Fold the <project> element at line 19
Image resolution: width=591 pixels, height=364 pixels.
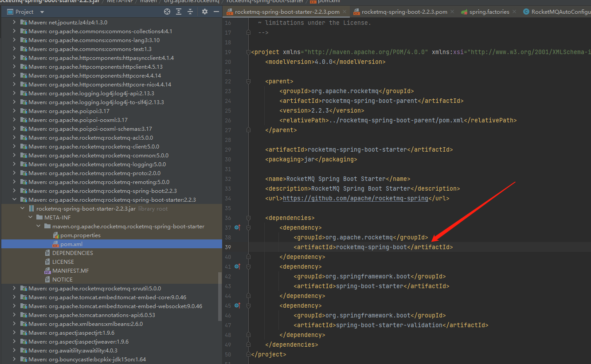pos(248,52)
